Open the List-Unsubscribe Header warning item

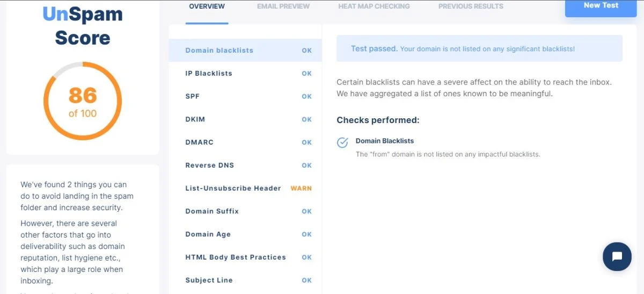[245, 189]
